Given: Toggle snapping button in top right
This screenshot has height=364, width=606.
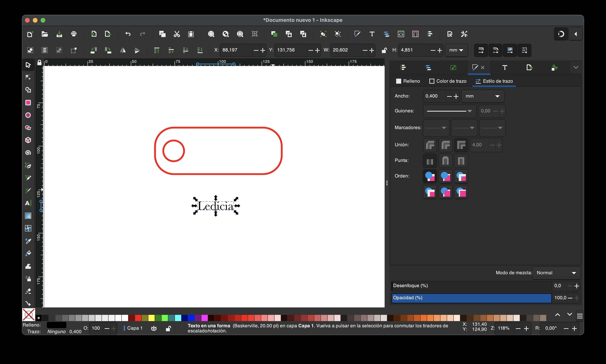Looking at the screenshot, I should (x=561, y=34).
